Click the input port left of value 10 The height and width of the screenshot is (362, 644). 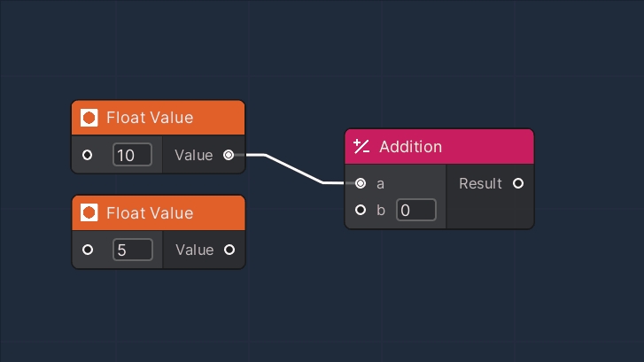[x=87, y=155]
